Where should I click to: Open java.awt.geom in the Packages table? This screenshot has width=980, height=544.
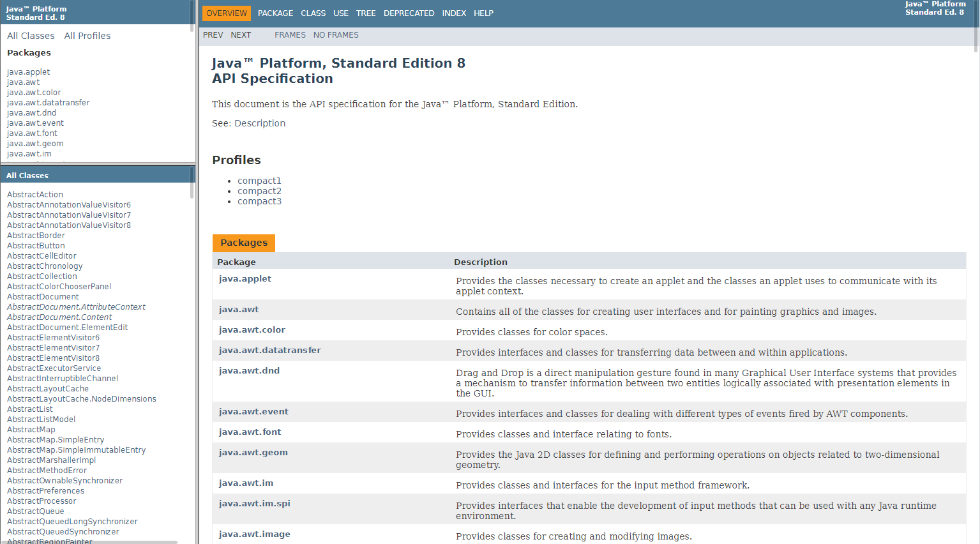253,452
